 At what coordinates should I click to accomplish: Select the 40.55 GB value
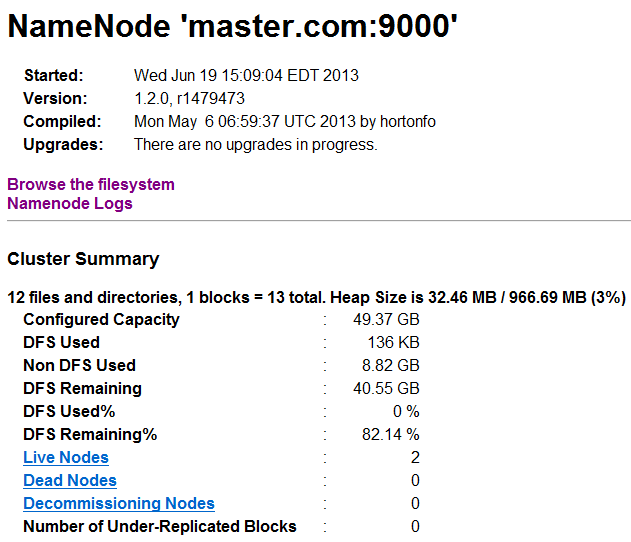[386, 388]
